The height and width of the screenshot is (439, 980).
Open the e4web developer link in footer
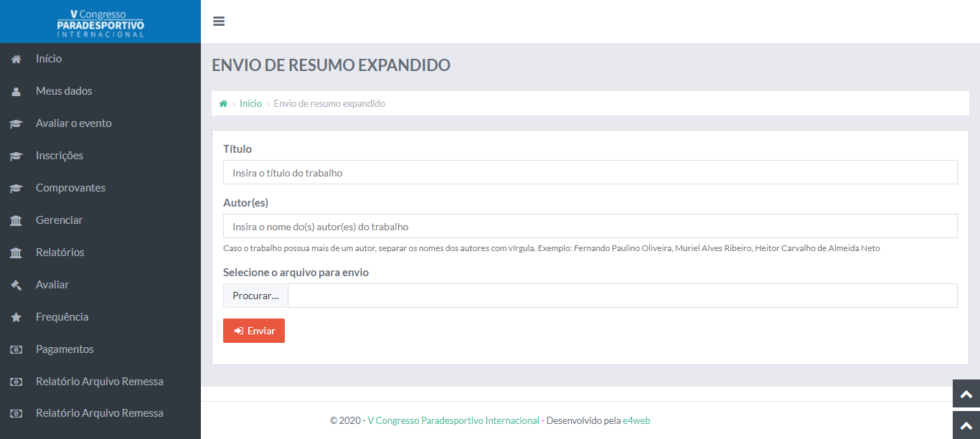[x=636, y=421]
